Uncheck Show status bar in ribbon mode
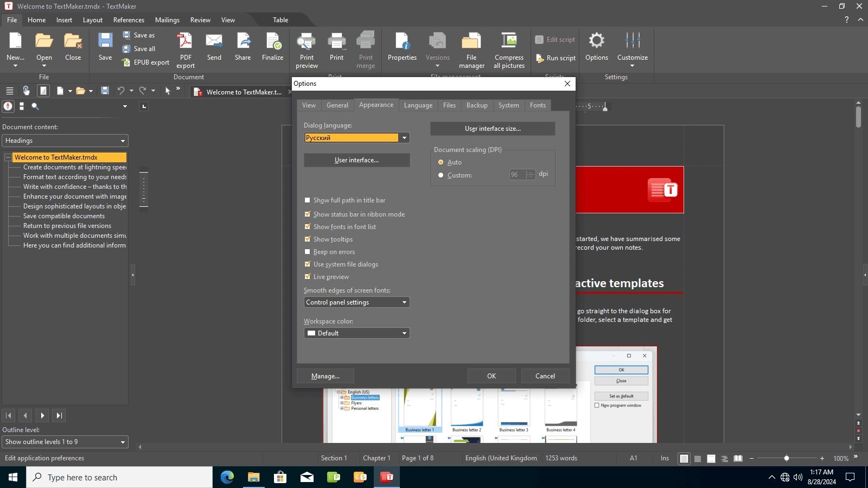 point(308,214)
